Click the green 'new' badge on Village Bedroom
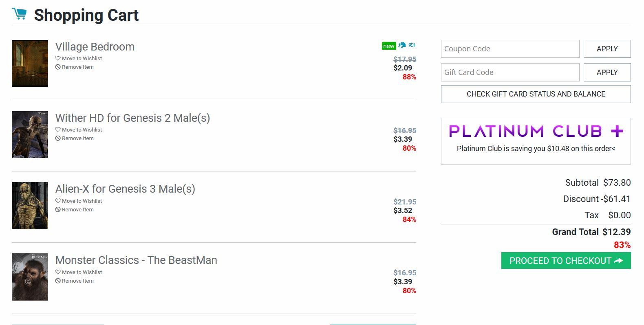644x325 pixels. tap(388, 46)
